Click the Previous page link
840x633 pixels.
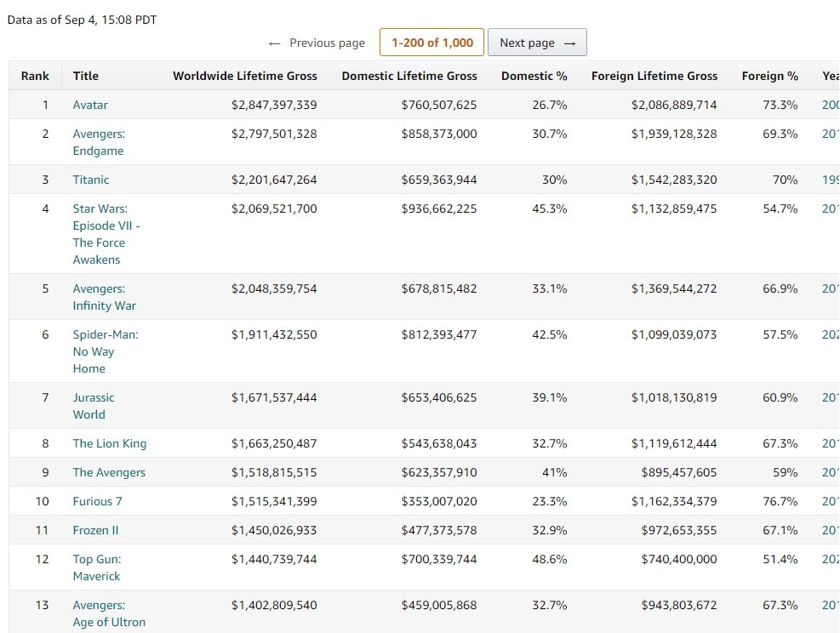click(317, 43)
